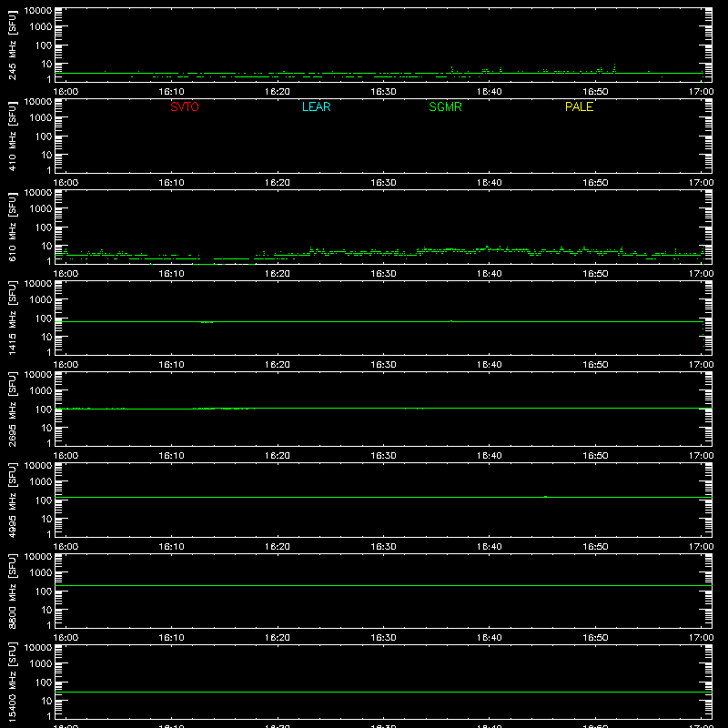Select the 610 MHz [SFU] axis title
The height and width of the screenshot is (728, 728).
12,227
